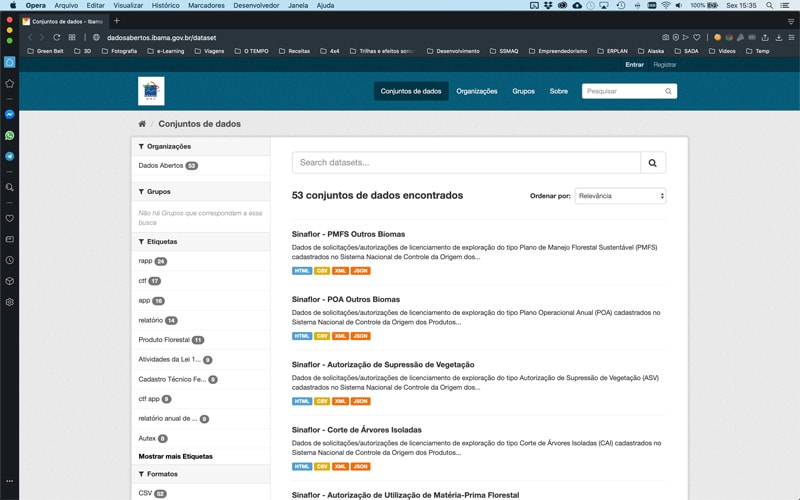Click home breadcrumb icon

click(x=142, y=123)
